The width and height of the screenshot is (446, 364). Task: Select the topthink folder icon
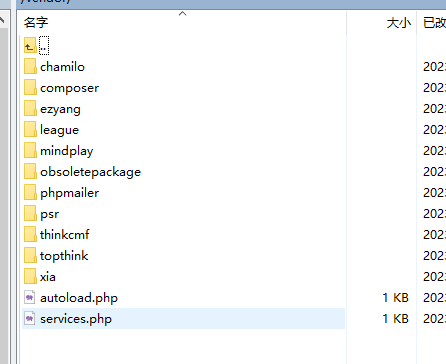pos(30,255)
